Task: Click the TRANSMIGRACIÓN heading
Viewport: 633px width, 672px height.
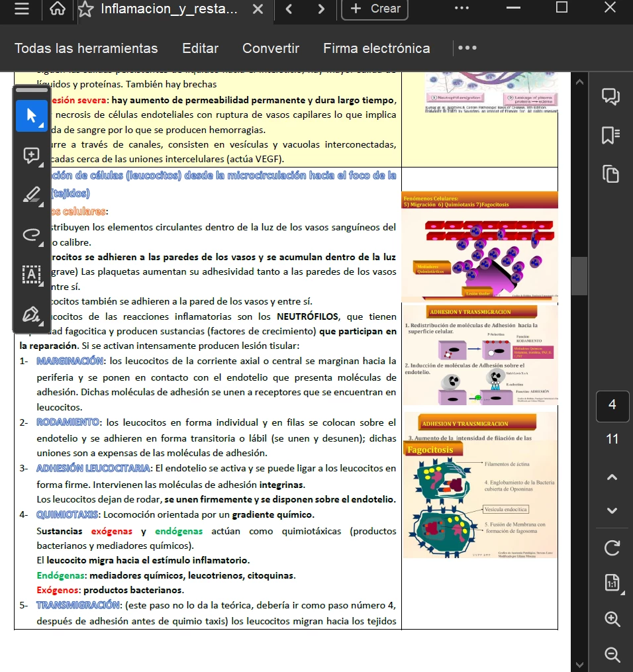Action: [78, 605]
